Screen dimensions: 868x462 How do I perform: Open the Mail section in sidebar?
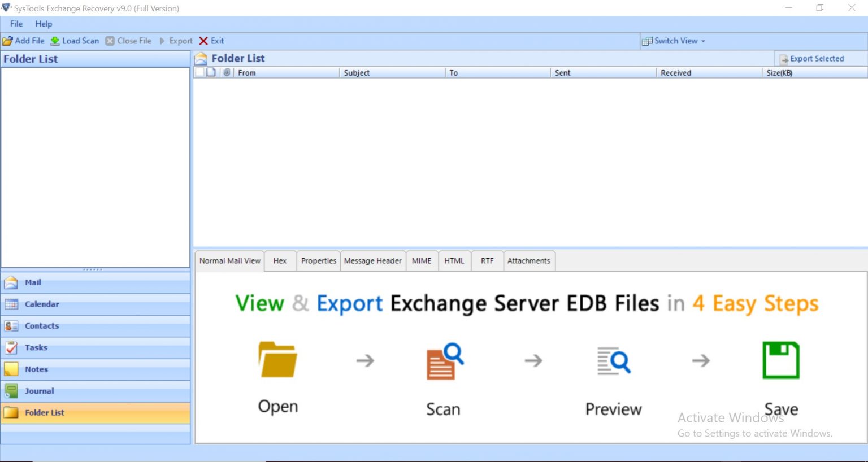click(x=33, y=282)
